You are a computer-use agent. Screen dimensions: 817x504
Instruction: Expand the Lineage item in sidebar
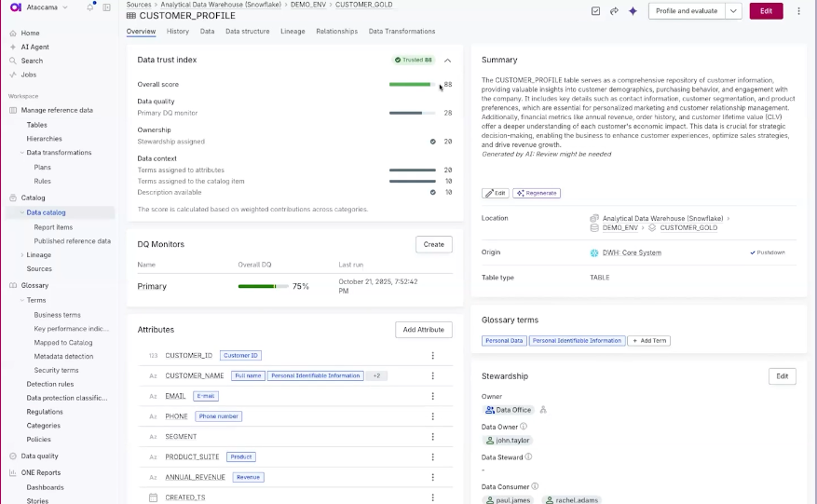point(21,254)
